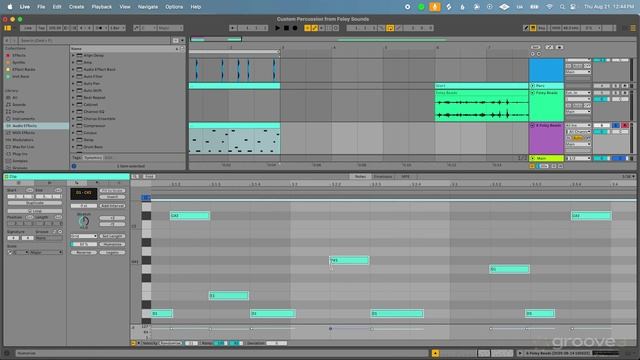Toggle the computer MIDI keyboard icon
The height and width of the screenshot is (360, 640).
point(533,28)
